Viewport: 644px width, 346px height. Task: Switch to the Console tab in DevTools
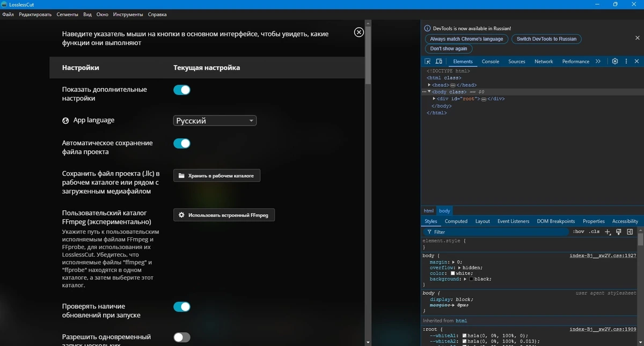491,61
